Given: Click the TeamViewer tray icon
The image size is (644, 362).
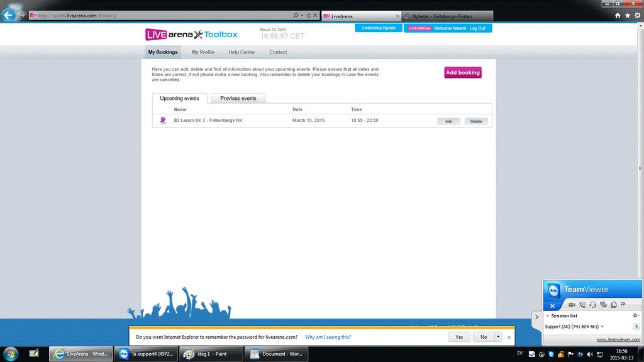Looking at the screenshot, I should (x=551, y=354).
